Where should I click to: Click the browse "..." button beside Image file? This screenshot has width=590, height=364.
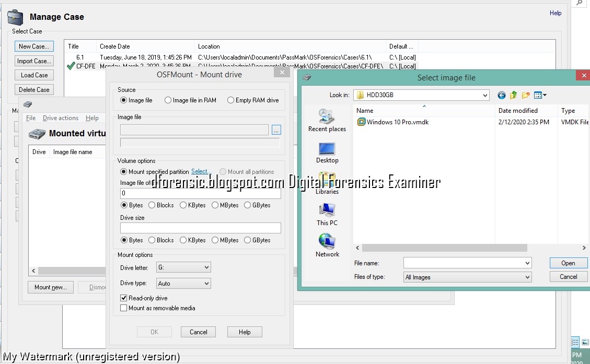pos(276,130)
